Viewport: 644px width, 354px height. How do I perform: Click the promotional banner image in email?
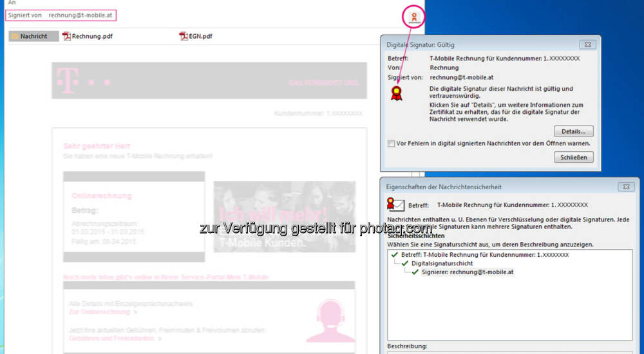click(x=284, y=216)
